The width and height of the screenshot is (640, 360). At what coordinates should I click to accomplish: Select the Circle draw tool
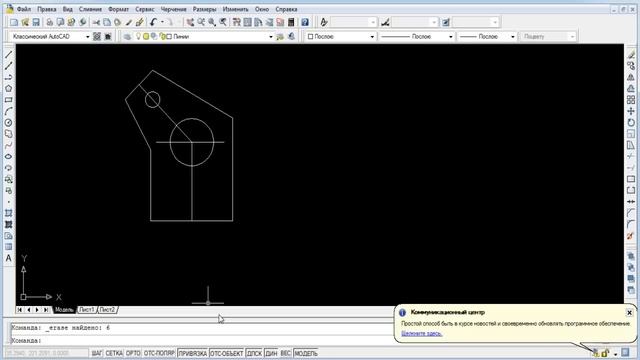click(8, 122)
